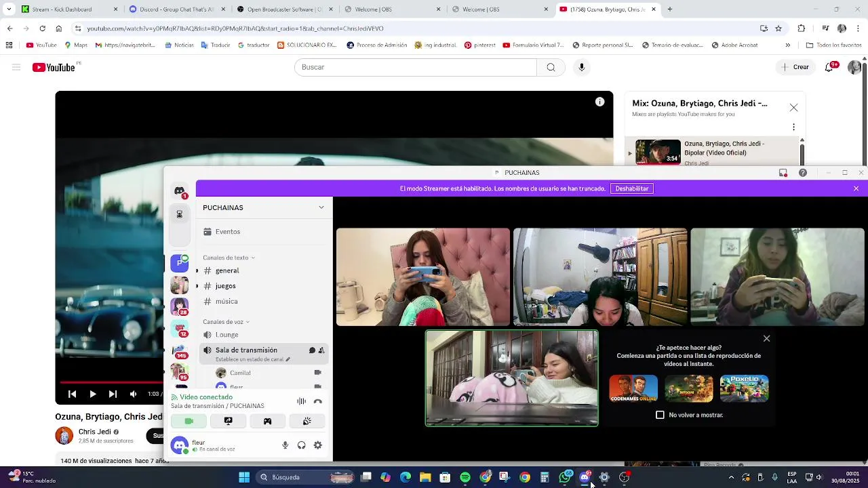Switch to Open Broadcaster Software tab
Viewport: 868px width, 488px height.
284,9
